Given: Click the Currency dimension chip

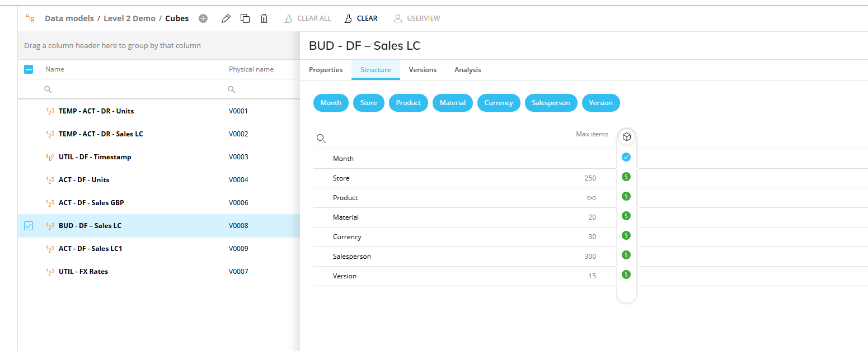Looking at the screenshot, I should [499, 103].
